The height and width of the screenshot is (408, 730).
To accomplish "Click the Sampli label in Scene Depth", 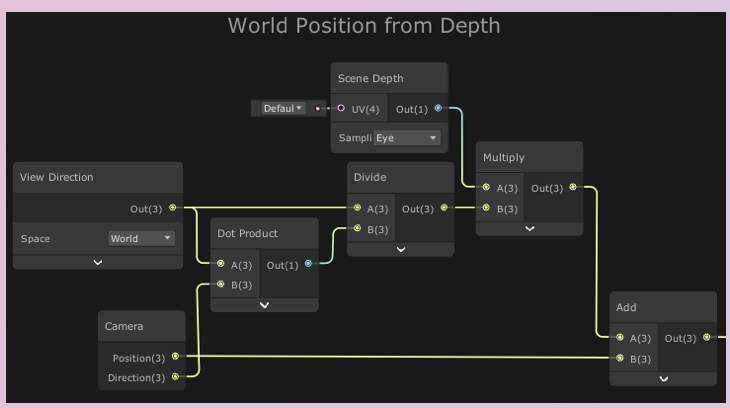I will coord(355,138).
